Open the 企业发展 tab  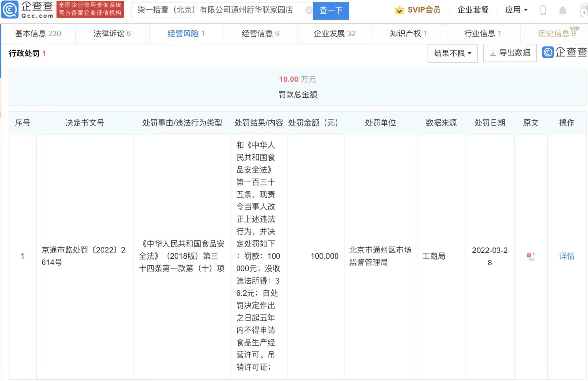(335, 33)
